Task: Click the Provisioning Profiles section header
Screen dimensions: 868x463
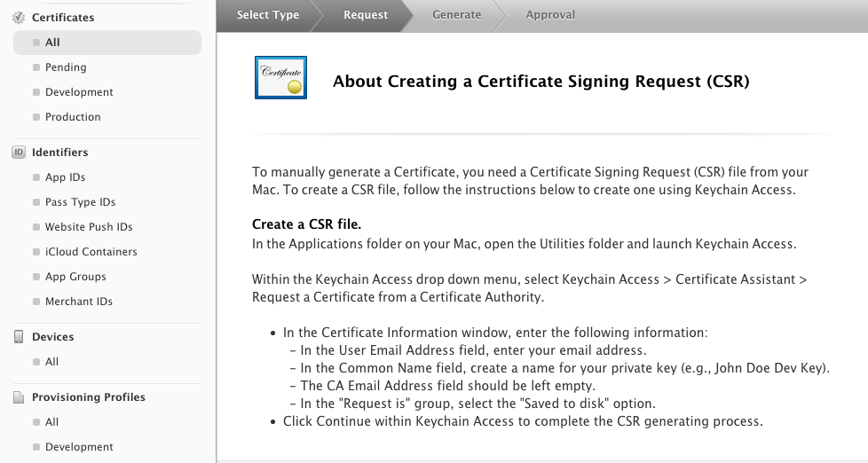Action: (x=89, y=397)
